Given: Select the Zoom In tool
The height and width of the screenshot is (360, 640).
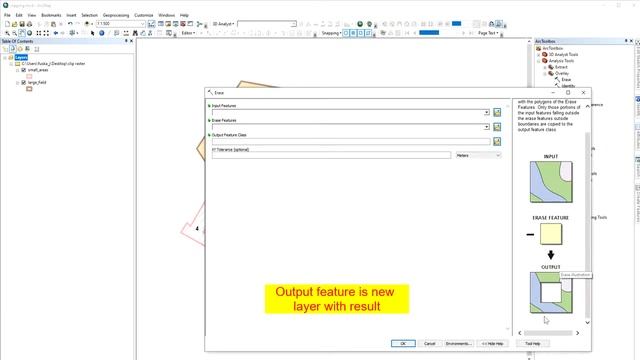Looking at the screenshot, I should [7, 33].
